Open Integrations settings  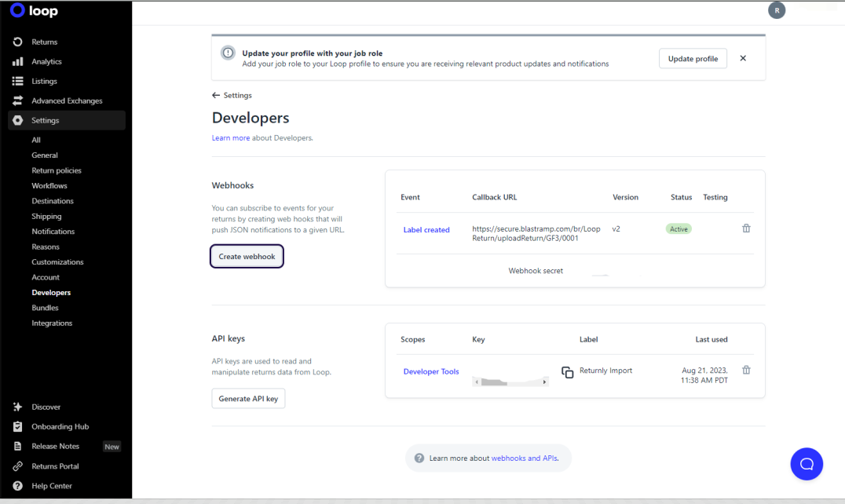click(x=53, y=323)
